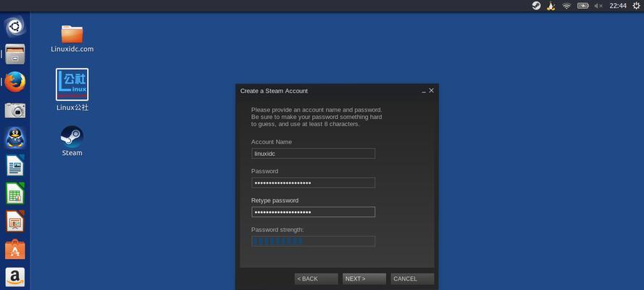Open the camera screenshot app in dock

click(15, 110)
